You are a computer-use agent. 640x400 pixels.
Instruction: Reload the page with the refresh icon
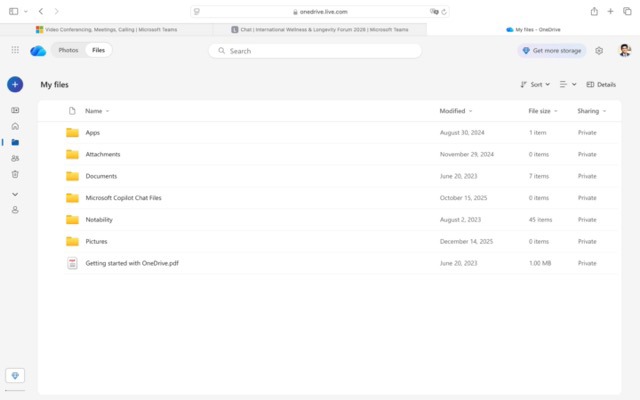[444, 12]
